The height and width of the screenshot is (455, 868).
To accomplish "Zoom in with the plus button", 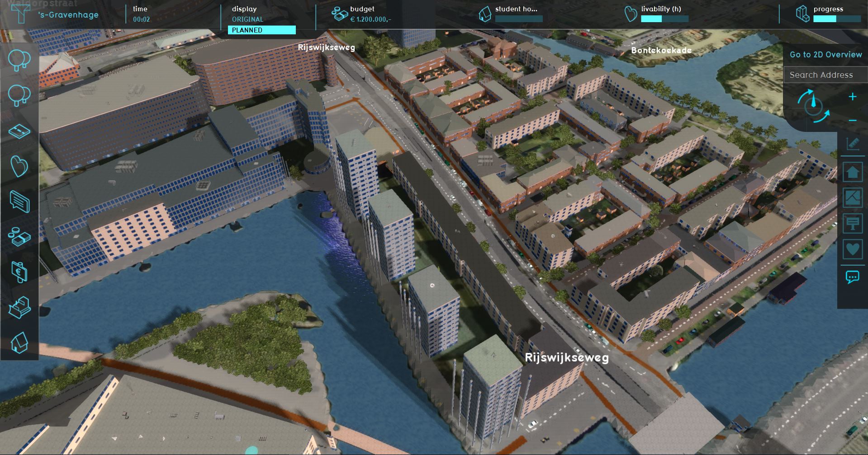I will point(852,97).
